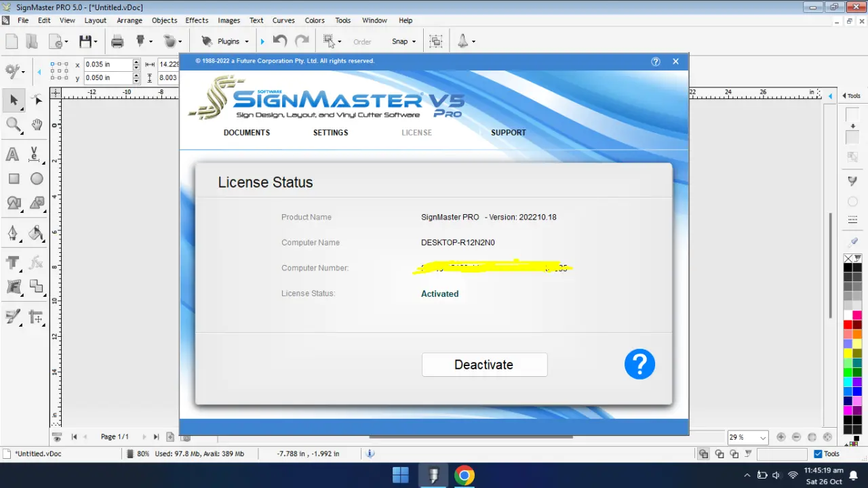868x488 pixels.
Task: Pick the yellow color swatch
Action: coord(848,354)
